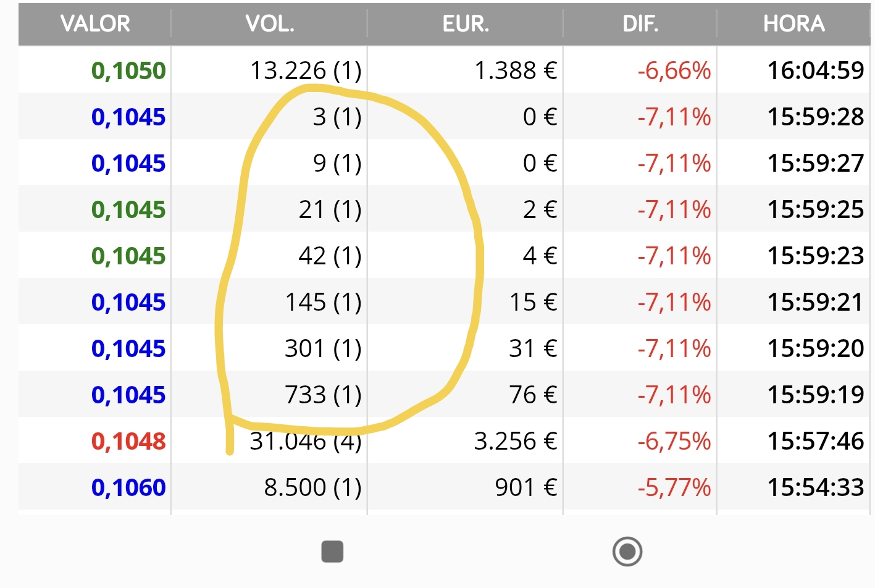875x588 pixels.
Task: Click the EUR. column header
Action: (466, 24)
